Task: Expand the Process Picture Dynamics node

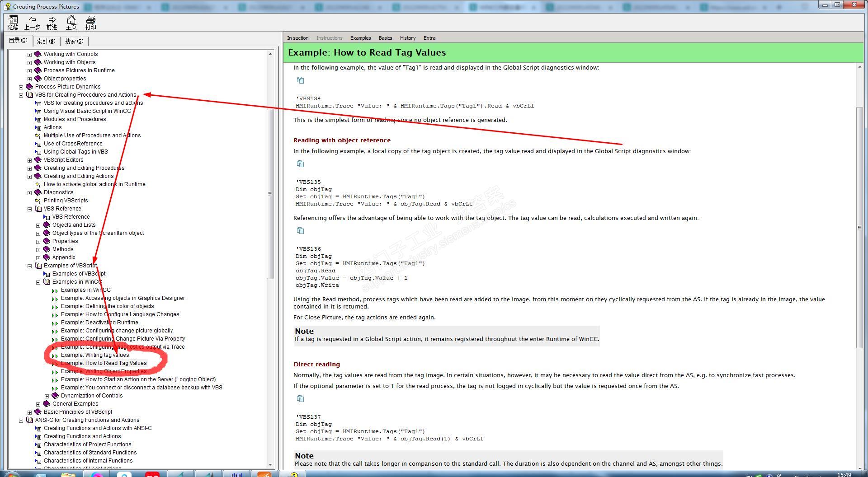Action: tap(21, 87)
